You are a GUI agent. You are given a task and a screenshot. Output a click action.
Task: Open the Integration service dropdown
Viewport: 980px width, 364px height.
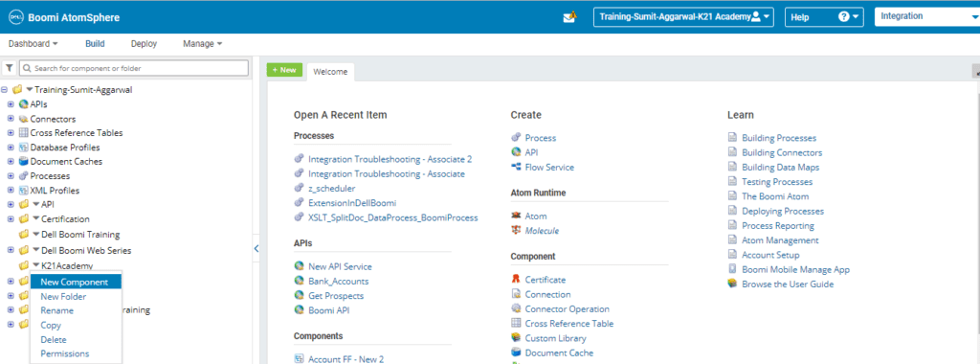click(927, 17)
